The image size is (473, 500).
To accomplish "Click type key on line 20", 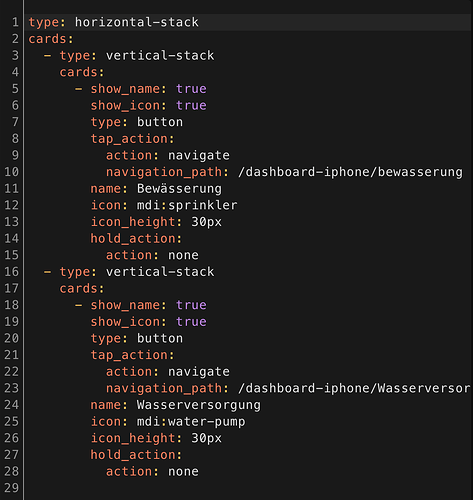I will click(x=105, y=339).
